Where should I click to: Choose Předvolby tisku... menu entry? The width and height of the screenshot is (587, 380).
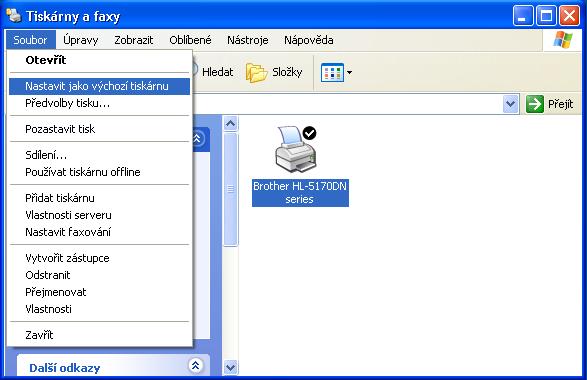click(100, 103)
